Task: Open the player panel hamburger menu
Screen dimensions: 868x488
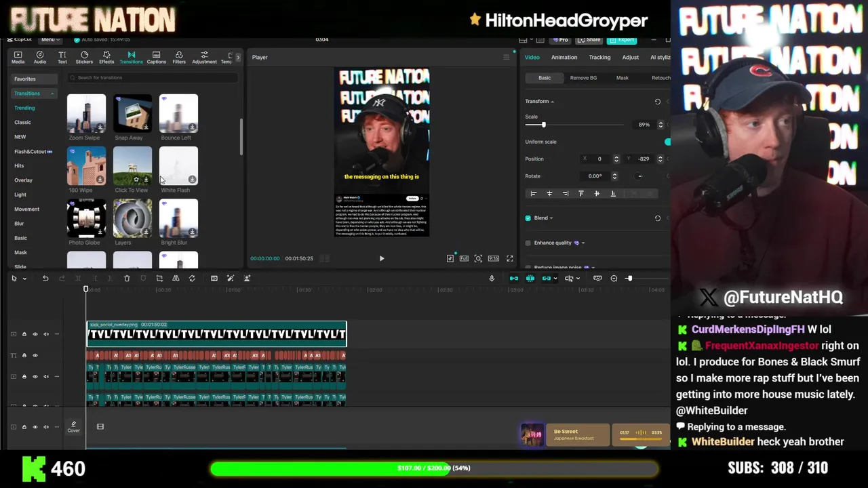Action: [x=506, y=57]
